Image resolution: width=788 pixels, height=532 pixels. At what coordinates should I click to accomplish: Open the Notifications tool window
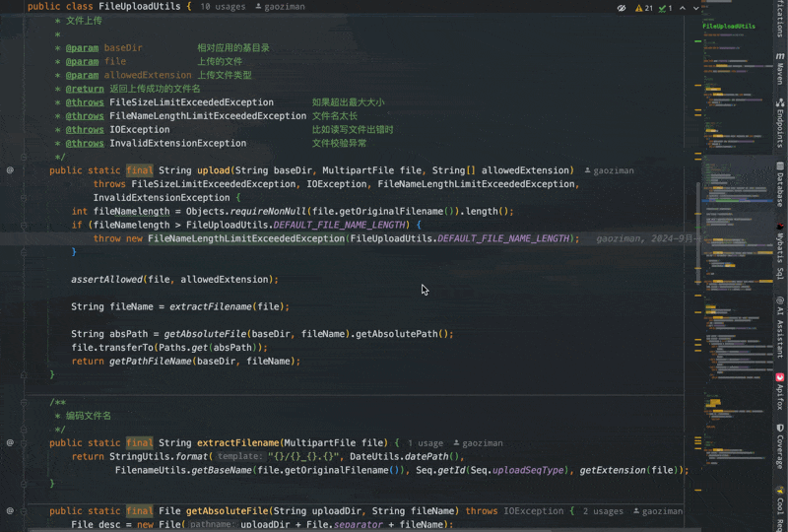pyautogui.click(x=779, y=18)
